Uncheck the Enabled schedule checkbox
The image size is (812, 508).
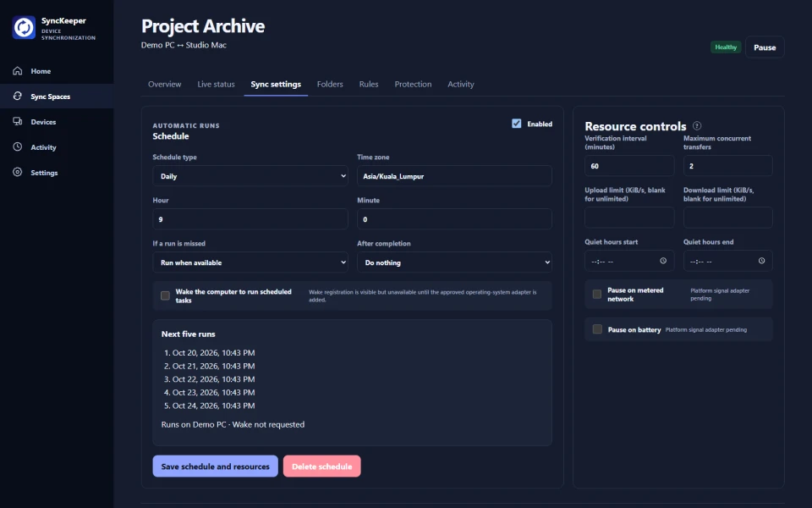tap(516, 124)
